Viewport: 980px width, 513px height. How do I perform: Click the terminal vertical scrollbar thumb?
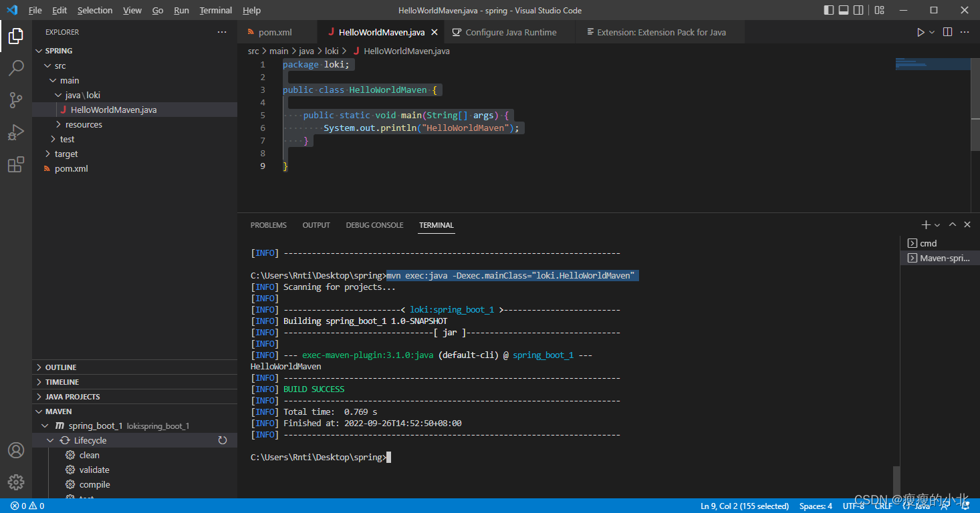point(896,481)
